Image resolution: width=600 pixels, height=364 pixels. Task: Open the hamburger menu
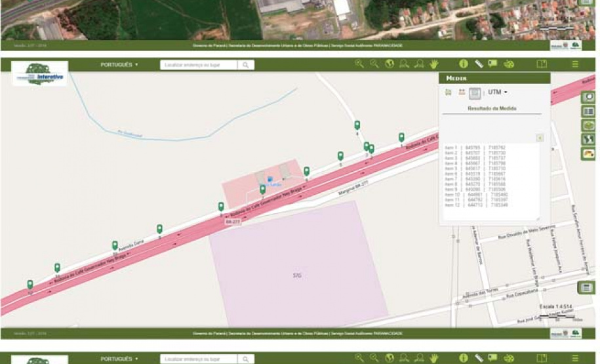click(x=575, y=64)
